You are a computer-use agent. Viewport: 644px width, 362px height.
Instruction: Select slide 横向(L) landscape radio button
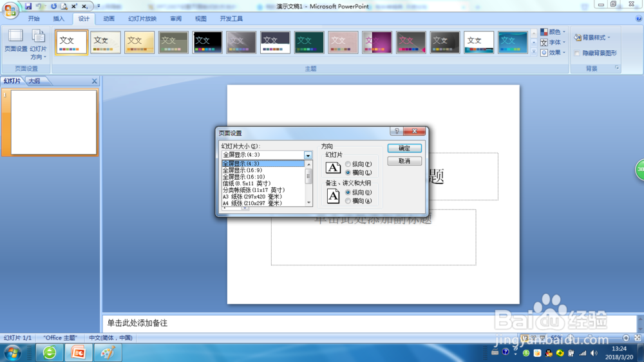click(348, 173)
